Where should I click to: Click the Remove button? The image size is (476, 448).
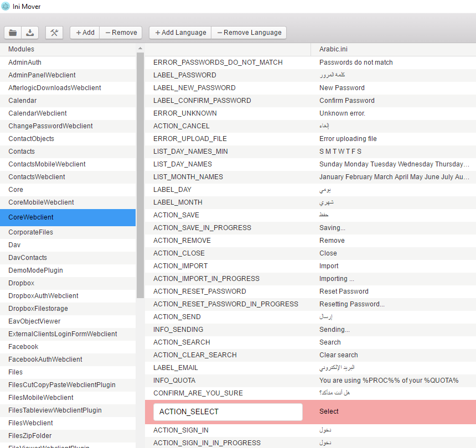pyautogui.click(x=121, y=33)
